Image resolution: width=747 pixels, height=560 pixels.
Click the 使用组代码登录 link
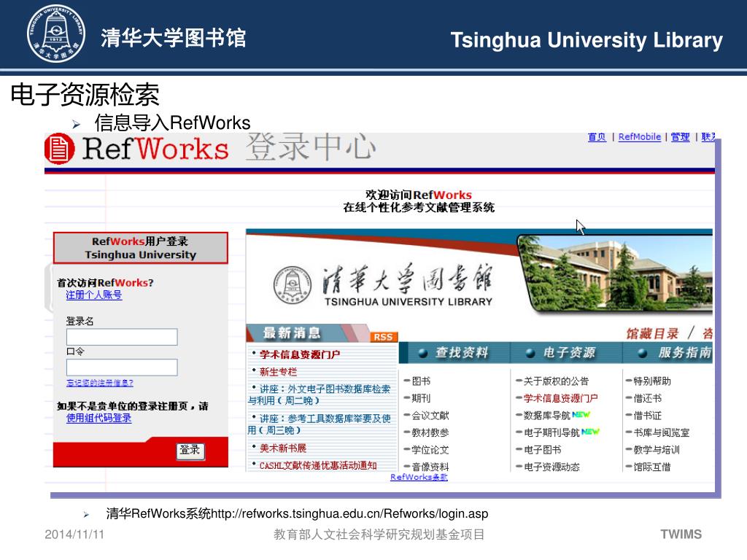pyautogui.click(x=98, y=418)
